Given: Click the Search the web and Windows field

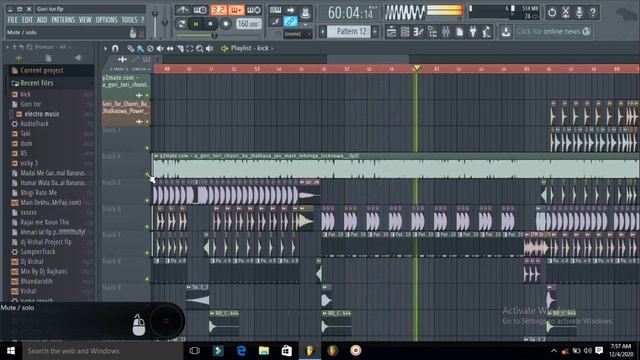Looking at the screenshot, I should coord(102,351).
